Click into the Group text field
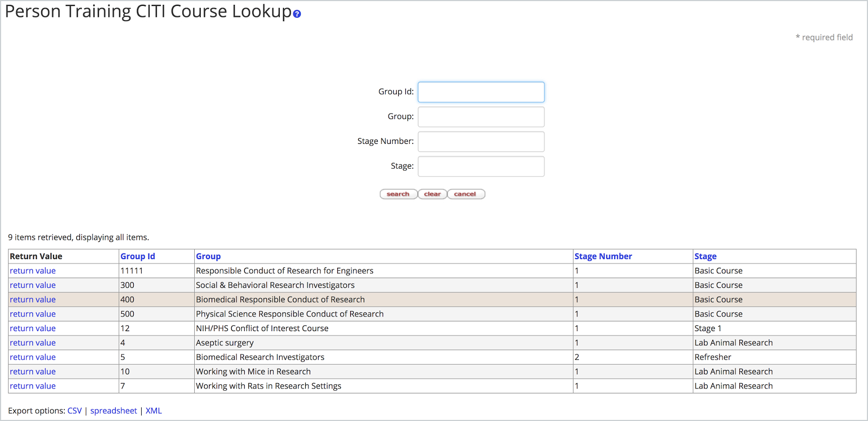Image resolution: width=868 pixels, height=421 pixels. point(481,117)
